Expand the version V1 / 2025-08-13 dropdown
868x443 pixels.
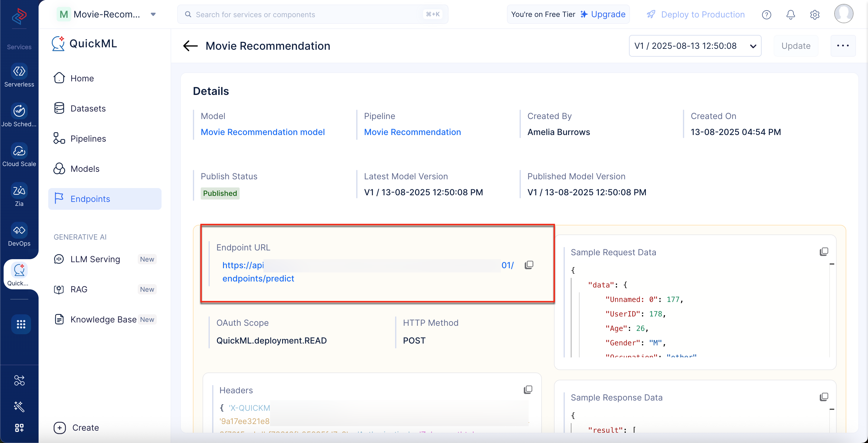[x=695, y=46]
